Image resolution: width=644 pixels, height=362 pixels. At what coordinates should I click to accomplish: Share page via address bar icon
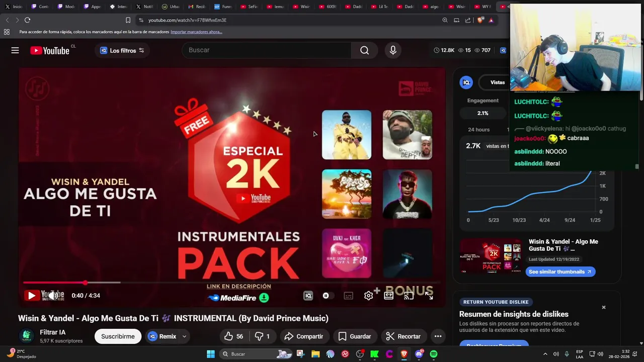pyautogui.click(x=468, y=20)
